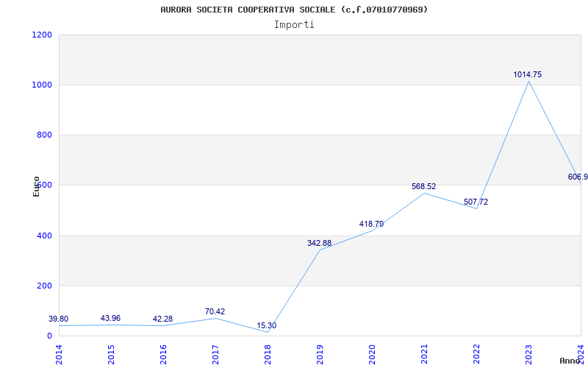This screenshot has height=368, width=588.
Task: Click the 342.88 value for 2019
Action: click(x=319, y=243)
